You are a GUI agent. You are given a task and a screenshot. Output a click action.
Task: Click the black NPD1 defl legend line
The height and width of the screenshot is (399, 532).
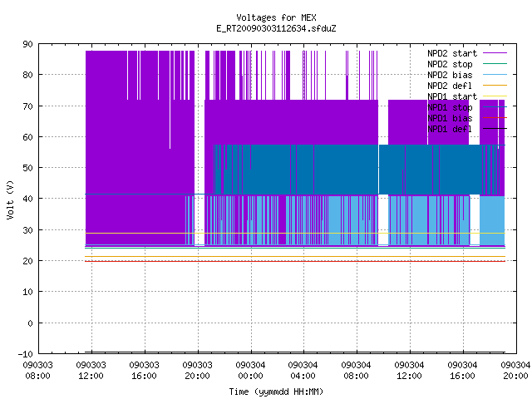[x=495, y=129]
